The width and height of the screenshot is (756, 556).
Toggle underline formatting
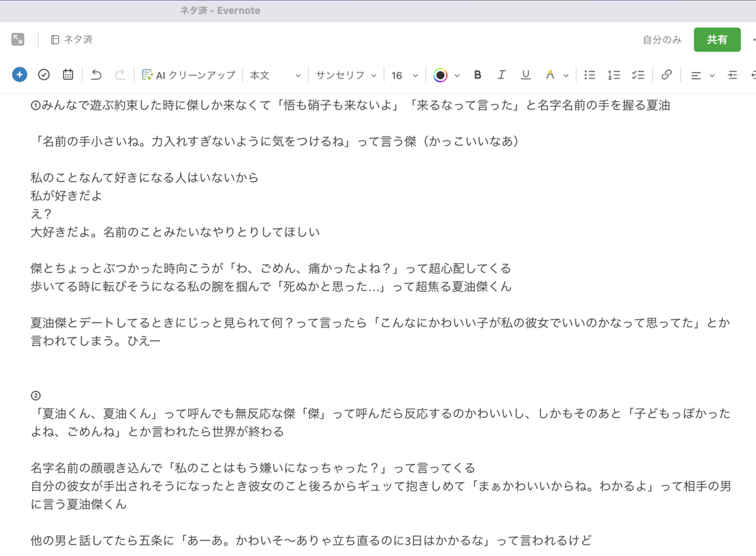pos(525,75)
